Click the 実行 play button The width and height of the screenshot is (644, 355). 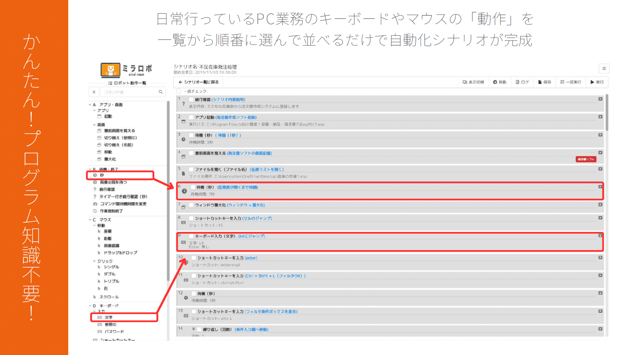coord(597,82)
